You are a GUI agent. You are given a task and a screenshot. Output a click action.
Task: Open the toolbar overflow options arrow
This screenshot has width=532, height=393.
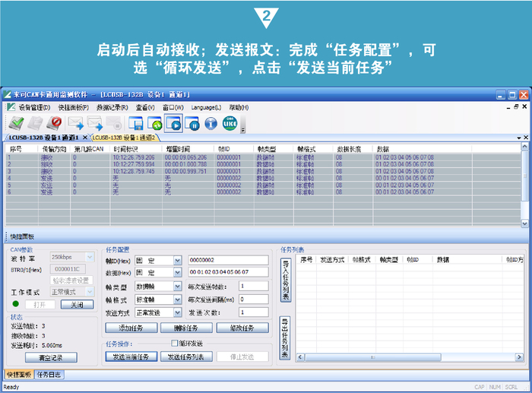click(x=243, y=130)
